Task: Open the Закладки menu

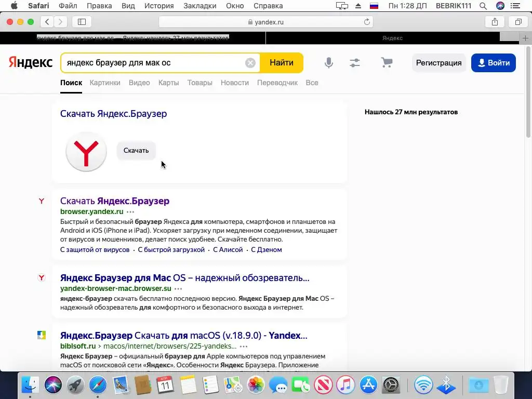Action: point(200,6)
